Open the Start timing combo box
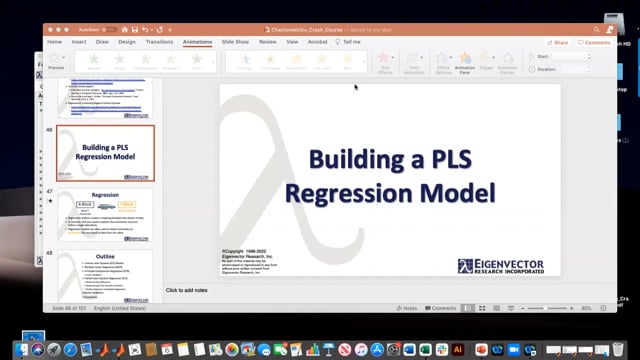 (570, 57)
